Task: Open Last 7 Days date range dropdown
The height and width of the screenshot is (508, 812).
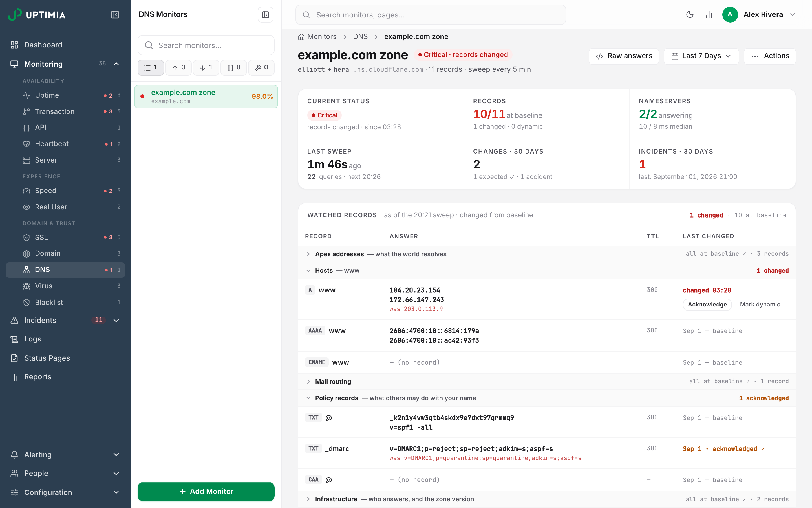Action: coord(701,56)
